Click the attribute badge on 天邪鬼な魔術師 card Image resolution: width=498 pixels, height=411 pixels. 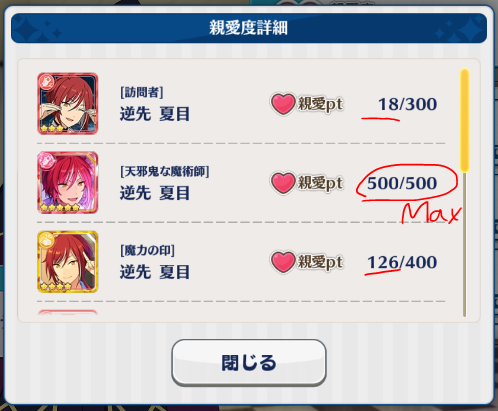pyautogui.click(x=47, y=161)
